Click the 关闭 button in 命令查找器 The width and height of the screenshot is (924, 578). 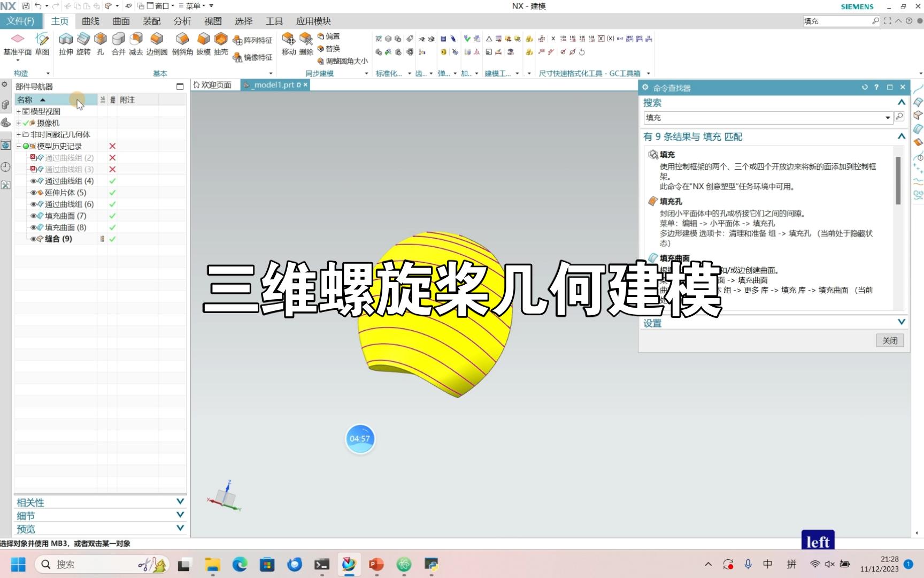tap(889, 340)
